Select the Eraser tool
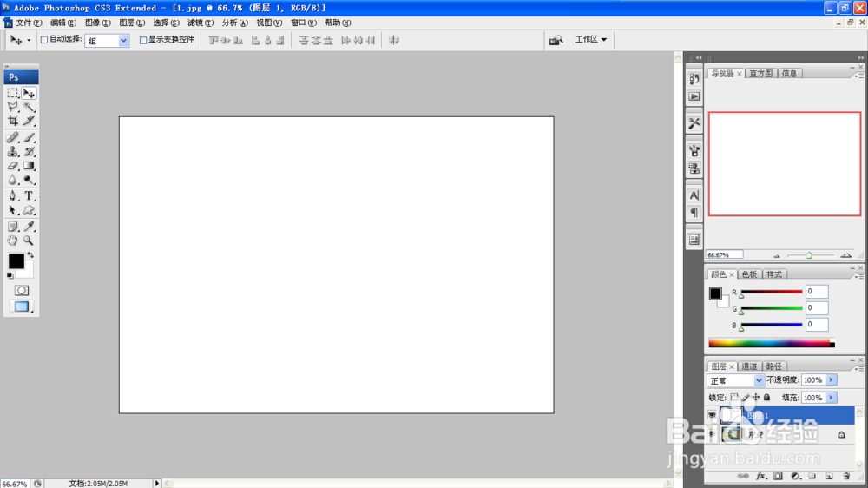868x488 pixels. click(13, 166)
